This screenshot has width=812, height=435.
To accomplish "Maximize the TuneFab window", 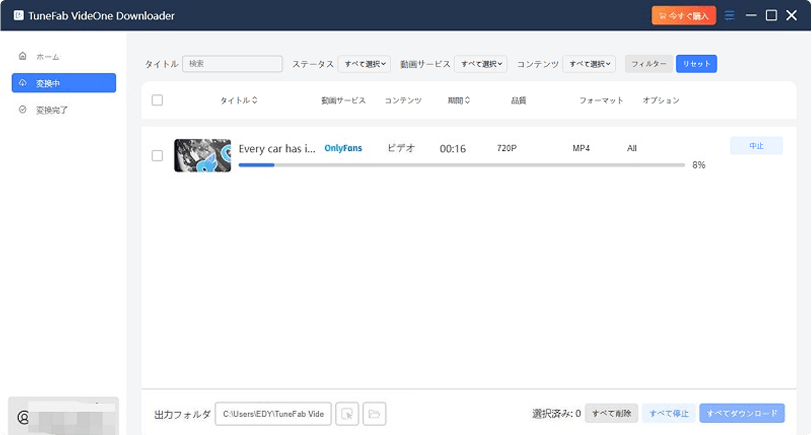I will pyautogui.click(x=771, y=15).
